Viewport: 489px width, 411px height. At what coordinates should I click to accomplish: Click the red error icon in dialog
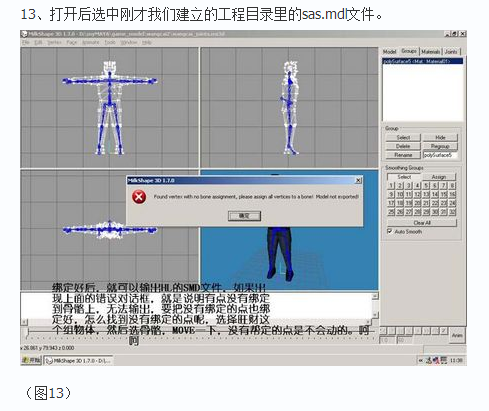pos(139,197)
